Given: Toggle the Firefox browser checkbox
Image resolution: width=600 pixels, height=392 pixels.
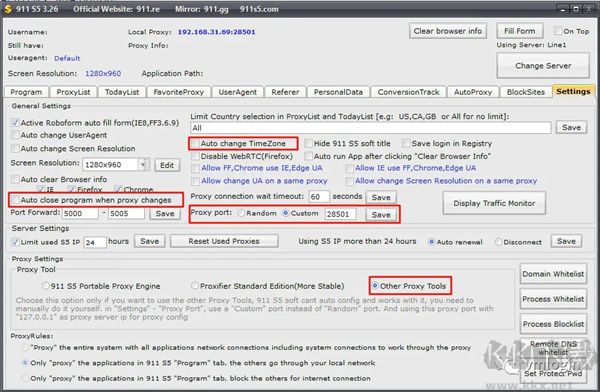Looking at the screenshot, I should click(x=71, y=189).
